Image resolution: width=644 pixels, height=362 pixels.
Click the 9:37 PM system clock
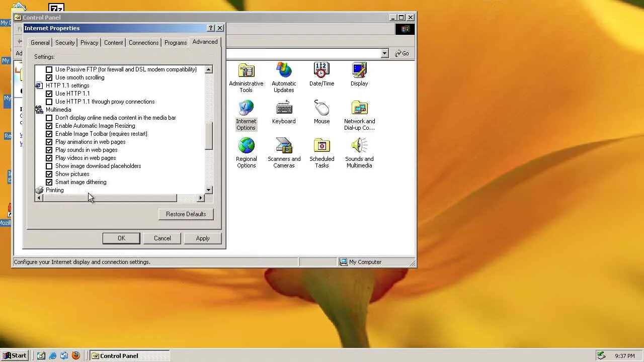point(624,356)
